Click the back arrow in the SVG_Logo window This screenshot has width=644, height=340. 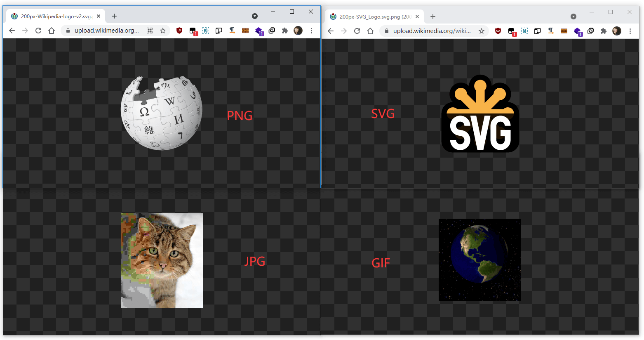(x=331, y=31)
